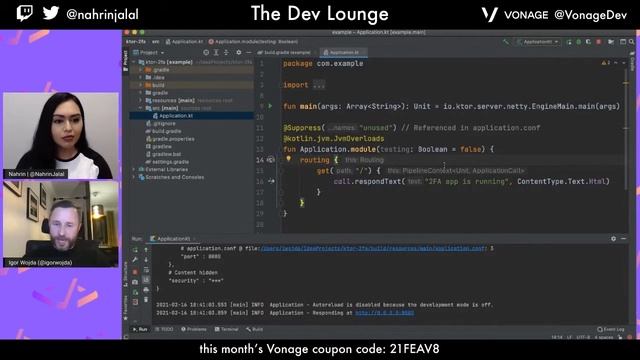Screen dimensions: 640x360
Task: Open Search Everywhere magnifier icon
Action: click(x=631, y=42)
